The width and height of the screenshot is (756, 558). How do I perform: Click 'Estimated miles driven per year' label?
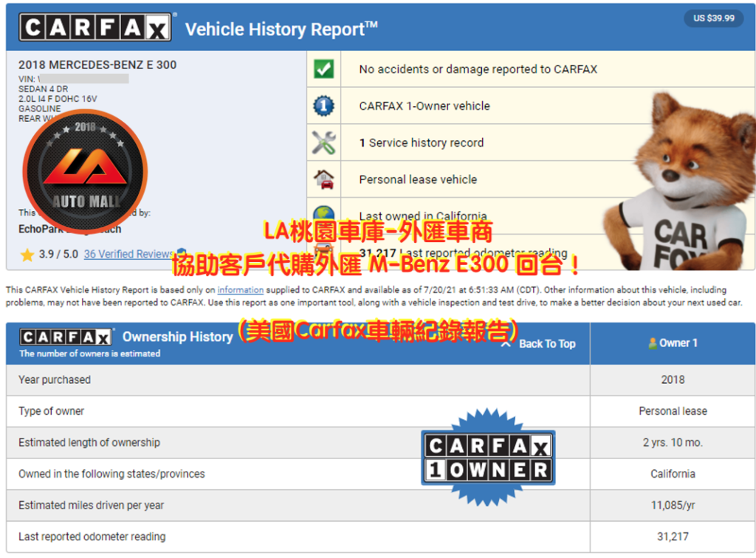[x=91, y=505]
